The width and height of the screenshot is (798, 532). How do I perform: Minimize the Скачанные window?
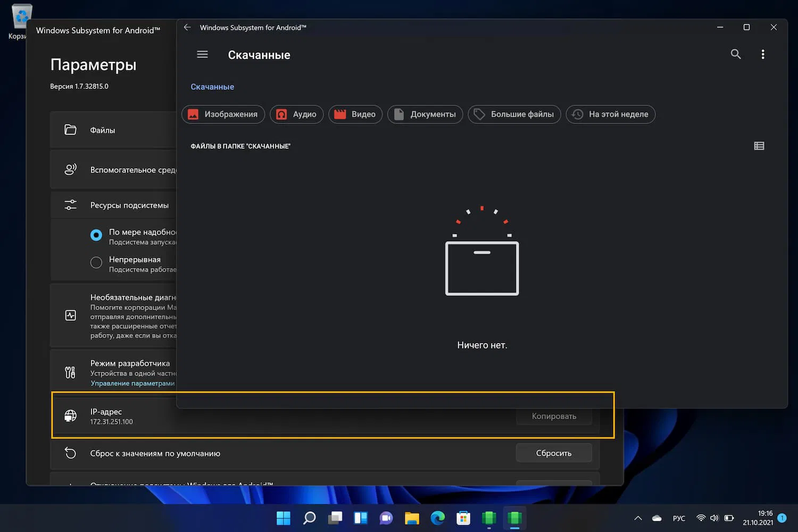pos(720,27)
